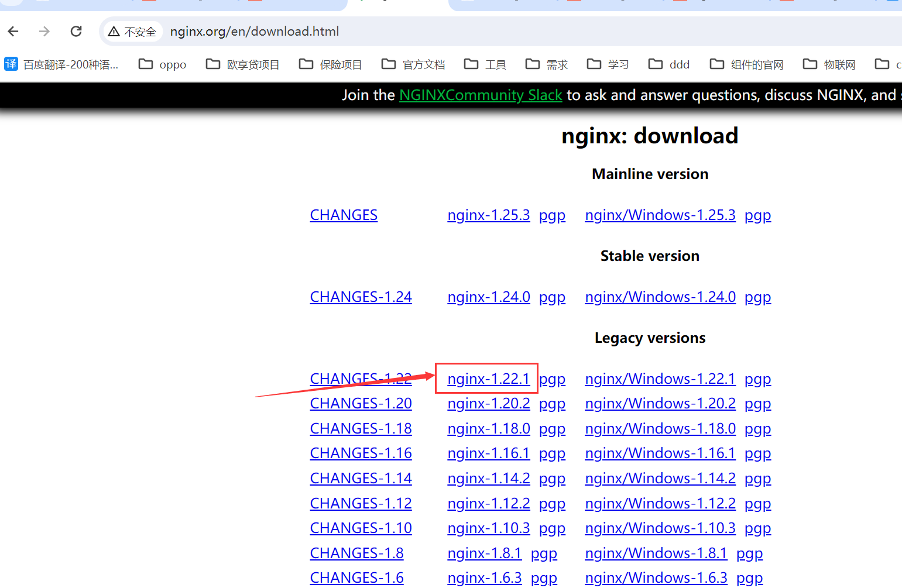Viewport: 902px width, 588px height.
Task: Download nginx/Windows-1.8.1
Action: pos(656,553)
